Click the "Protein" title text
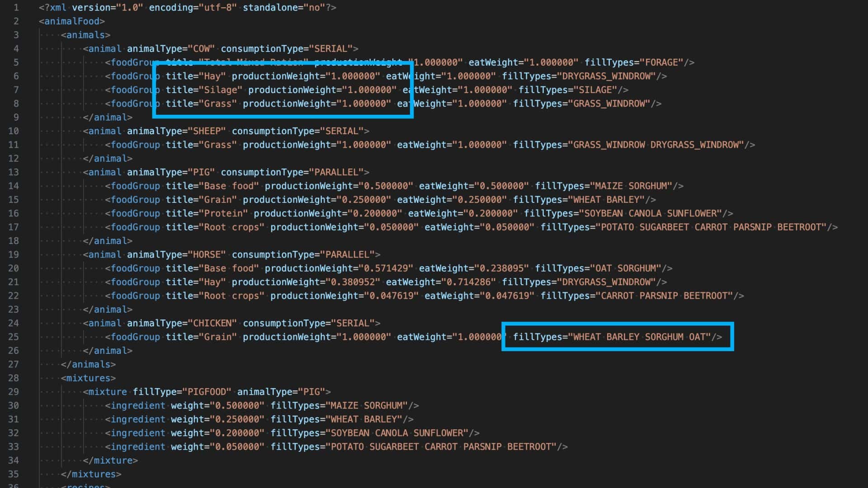This screenshot has width=868, height=488. click(223, 214)
